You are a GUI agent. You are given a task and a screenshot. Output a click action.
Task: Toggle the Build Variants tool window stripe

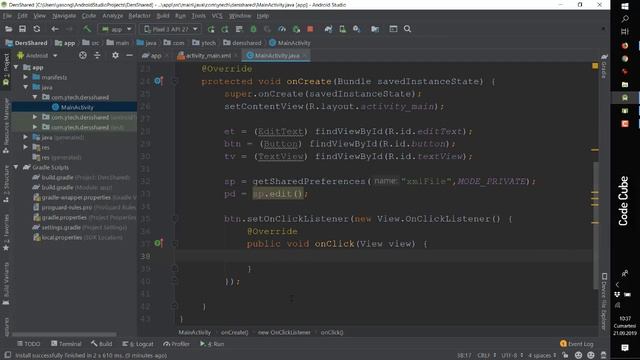(6, 283)
